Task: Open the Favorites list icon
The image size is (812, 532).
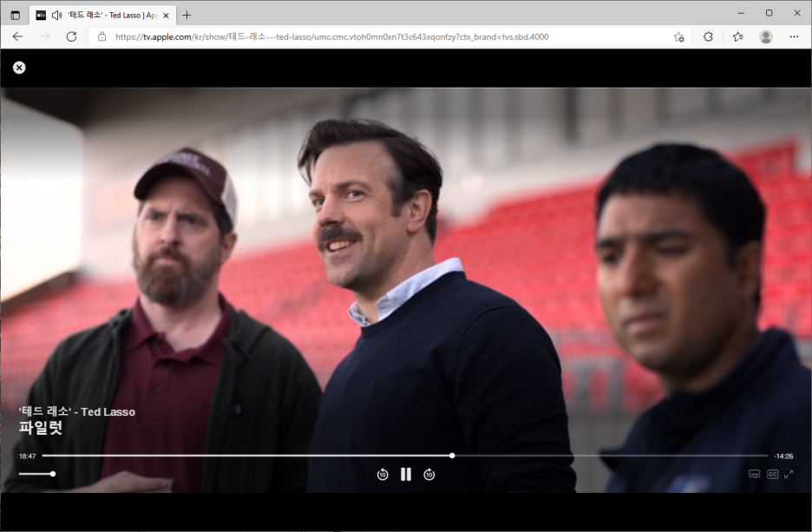Action: click(x=738, y=36)
